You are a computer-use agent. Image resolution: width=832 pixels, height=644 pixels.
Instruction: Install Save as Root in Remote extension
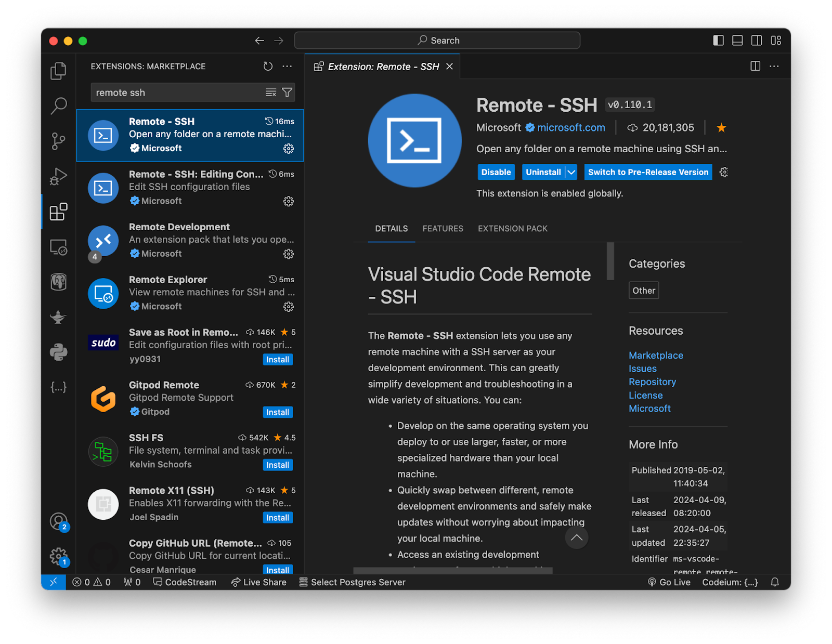pyautogui.click(x=278, y=360)
